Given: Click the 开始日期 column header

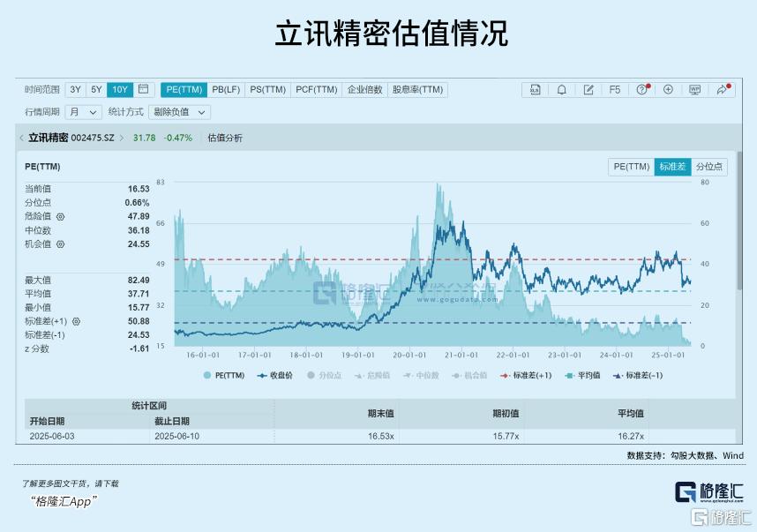Looking at the screenshot, I should click(x=47, y=422).
